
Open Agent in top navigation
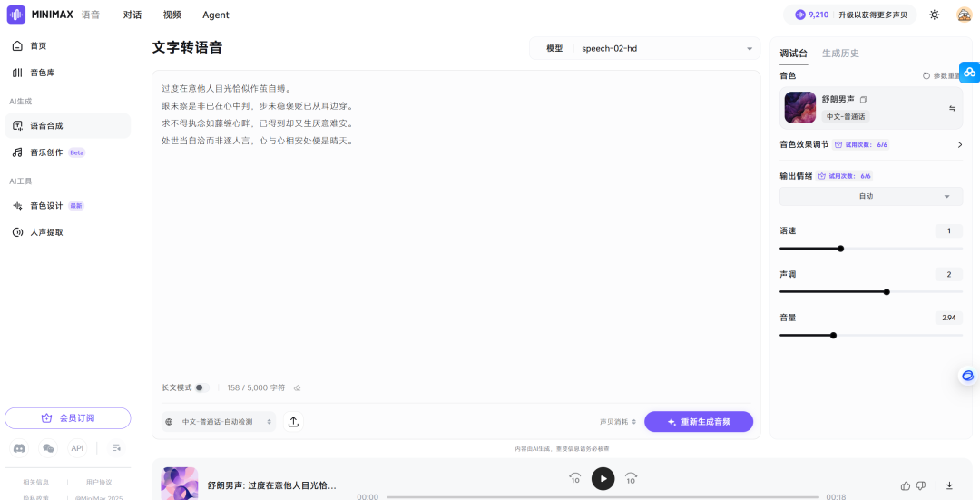pyautogui.click(x=216, y=15)
